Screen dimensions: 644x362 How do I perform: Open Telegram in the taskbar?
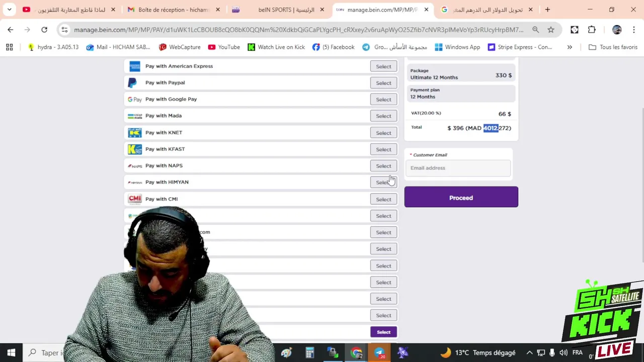pyautogui.click(x=379, y=352)
